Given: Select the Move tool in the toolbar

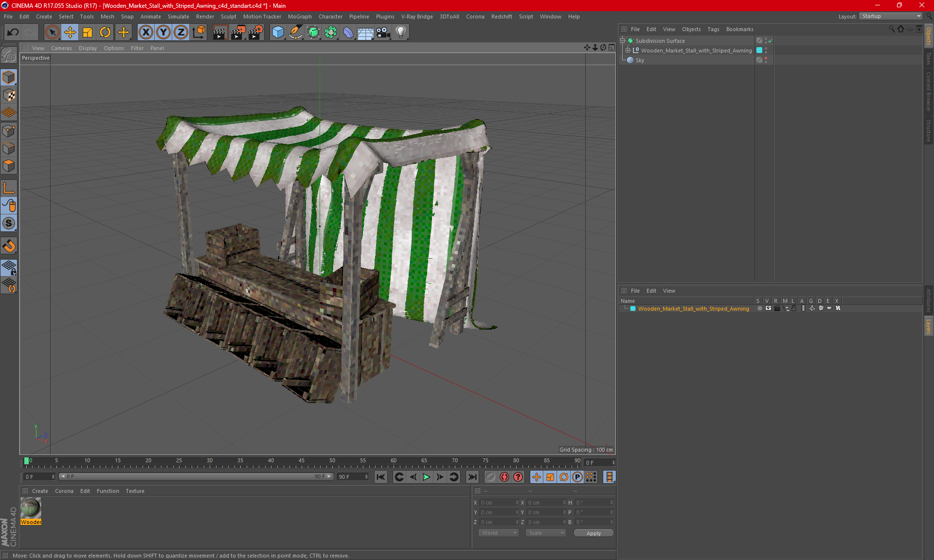Looking at the screenshot, I should pyautogui.click(x=70, y=33).
